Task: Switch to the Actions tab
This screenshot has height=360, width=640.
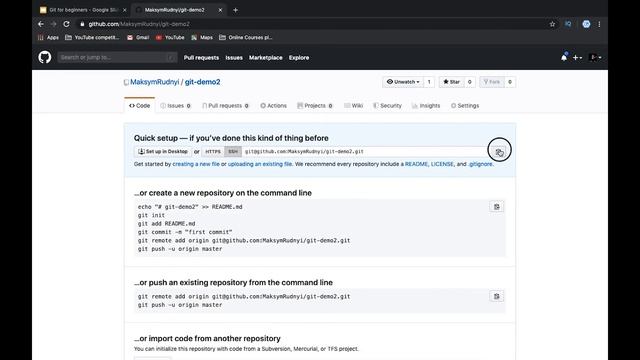Action: (273, 106)
